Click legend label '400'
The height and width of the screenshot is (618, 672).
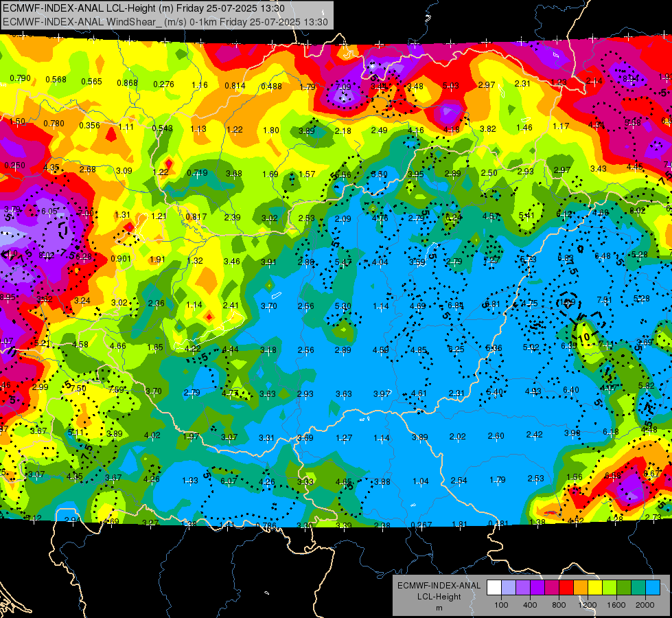click(x=530, y=605)
